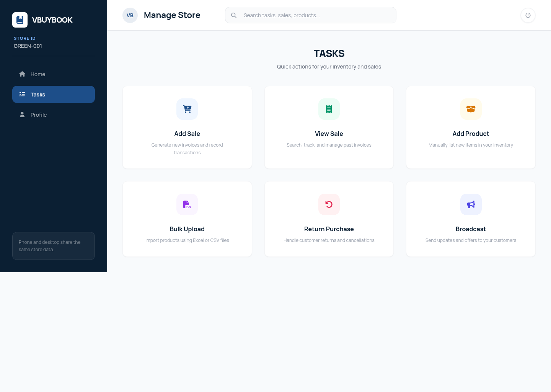
Task: Click the Home house icon in sidebar
Action: click(22, 74)
